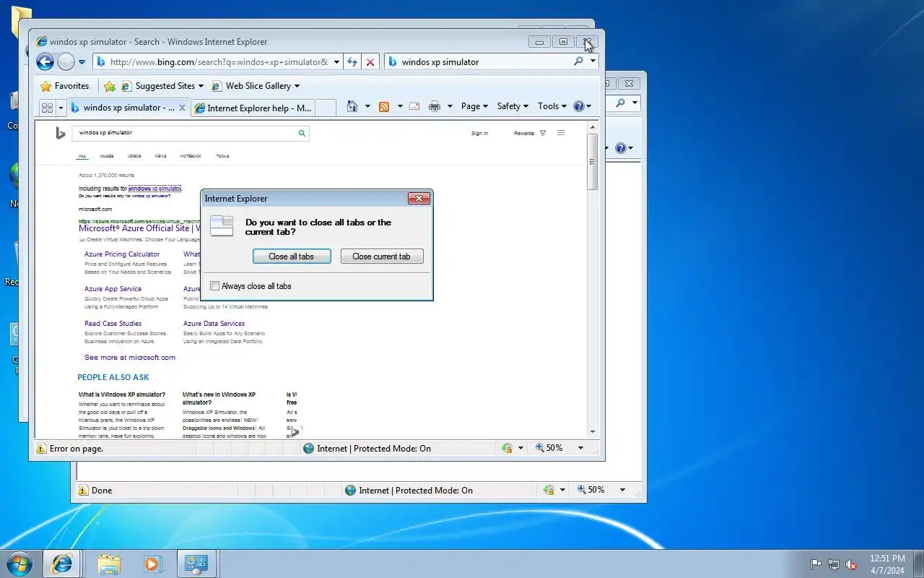Click the Quick Tabs grid icon
This screenshot has width=924, height=578.
47,108
